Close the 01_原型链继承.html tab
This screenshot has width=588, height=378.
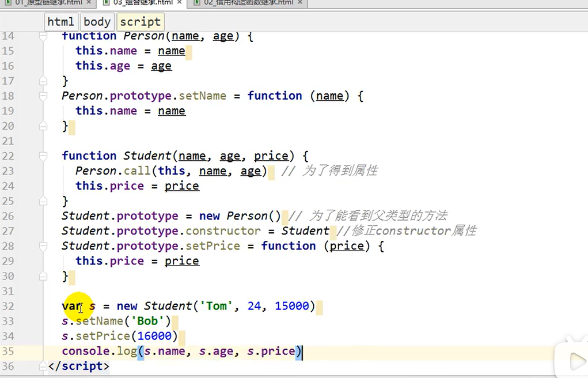(88, 3)
